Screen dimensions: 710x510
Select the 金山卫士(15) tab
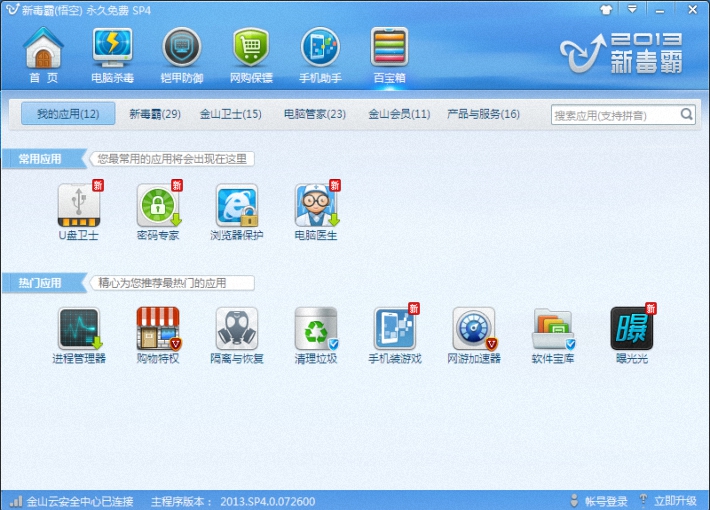pyautogui.click(x=230, y=114)
